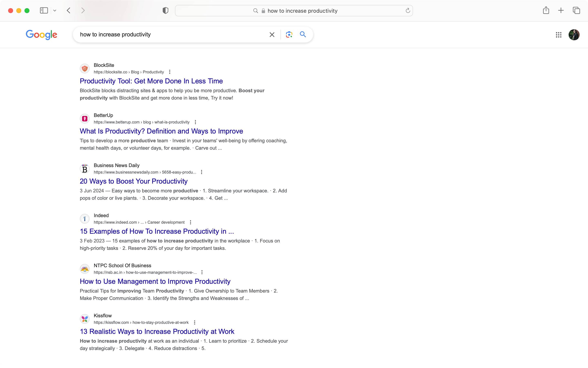This screenshot has height=368, width=588.
Task: Click the 'BlockSite' site name
Action: [104, 65]
